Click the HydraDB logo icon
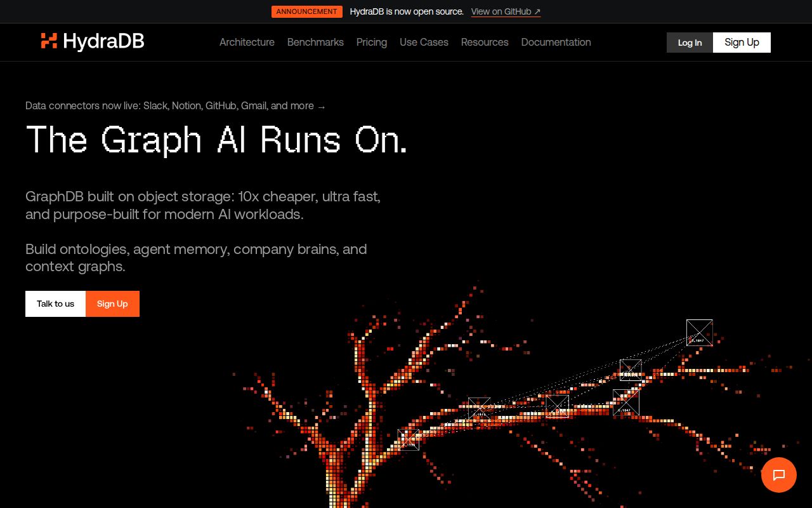This screenshot has width=812, height=508. click(x=49, y=41)
